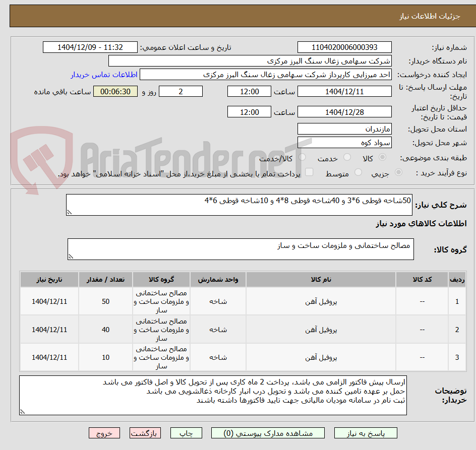Image resolution: width=476 pixels, height=450 pixels.
Task: Click the نام کالا column header
Action: pos(321,280)
